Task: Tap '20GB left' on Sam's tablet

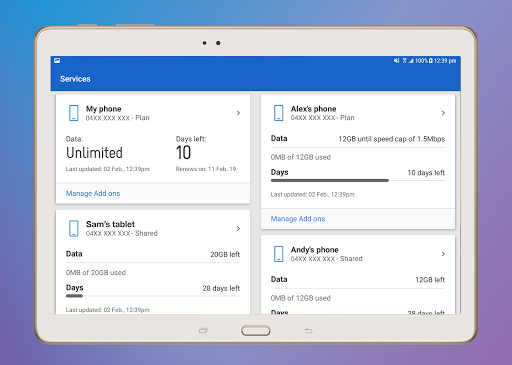Action: pyautogui.click(x=225, y=254)
